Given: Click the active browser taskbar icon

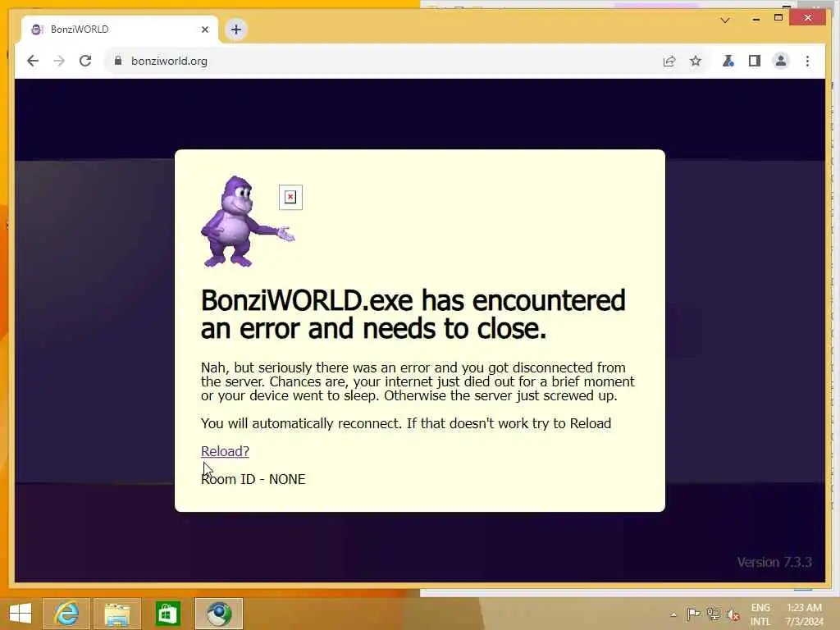Looking at the screenshot, I should (x=218, y=614).
